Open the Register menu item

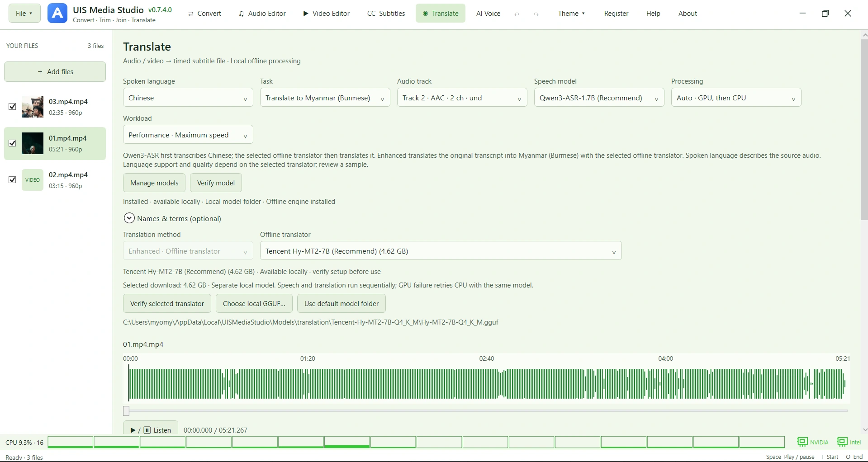coord(616,14)
